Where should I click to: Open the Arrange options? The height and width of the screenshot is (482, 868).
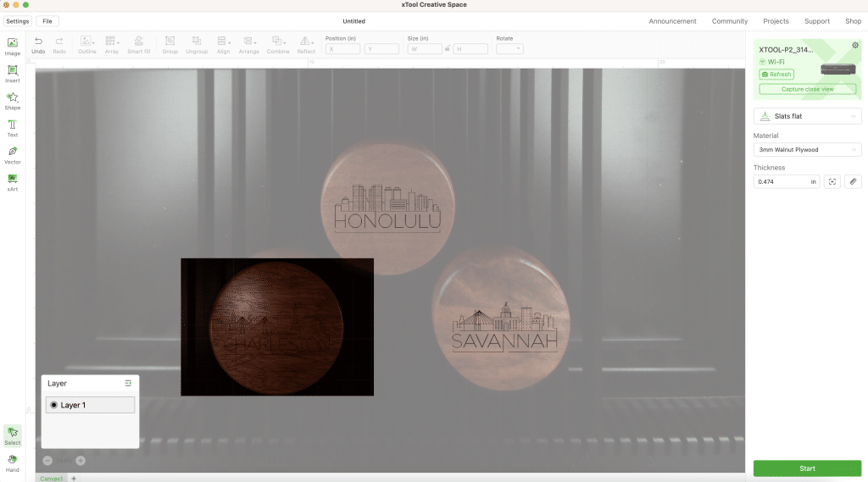point(248,45)
